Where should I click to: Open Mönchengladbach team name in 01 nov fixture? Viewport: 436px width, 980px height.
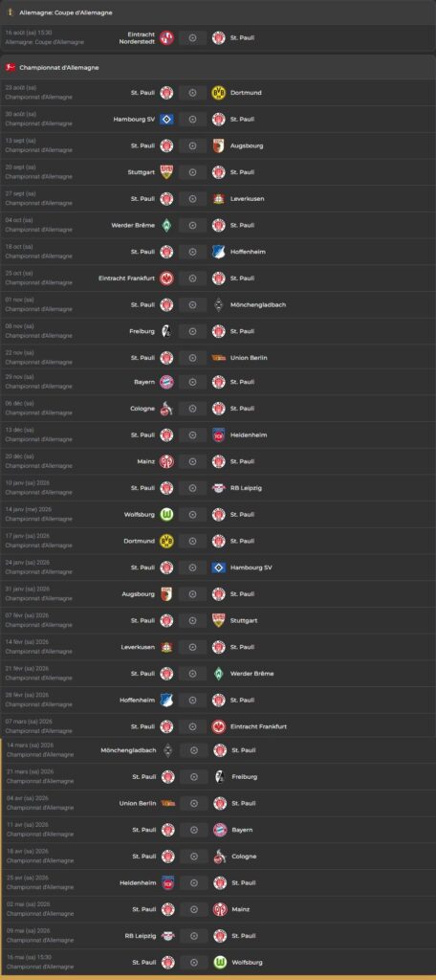pyautogui.click(x=258, y=305)
